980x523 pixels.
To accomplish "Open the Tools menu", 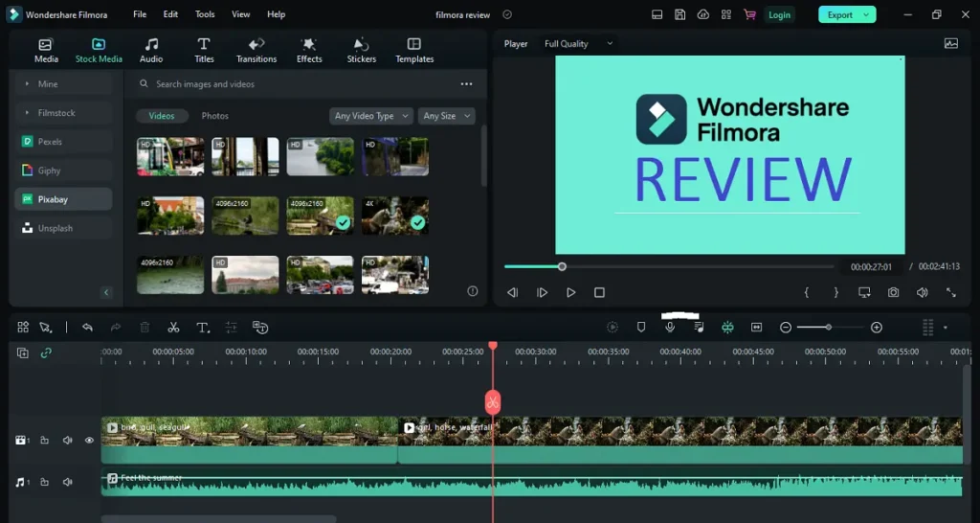I will [205, 14].
